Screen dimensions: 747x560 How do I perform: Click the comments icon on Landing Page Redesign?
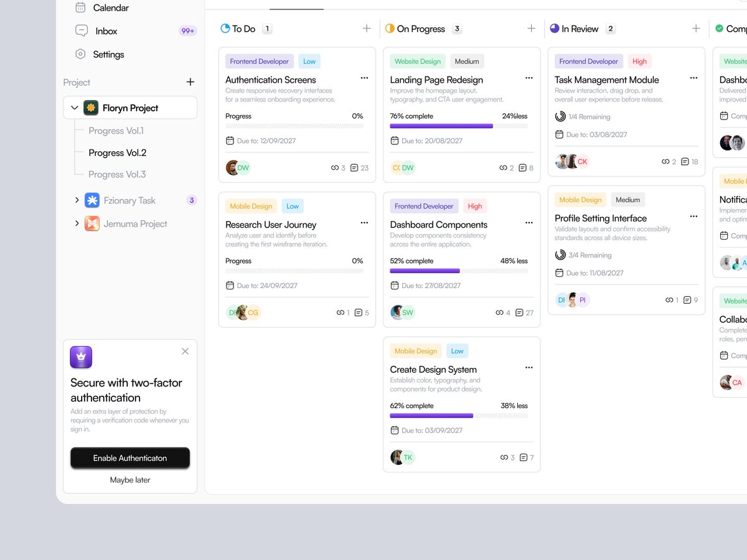(x=522, y=168)
